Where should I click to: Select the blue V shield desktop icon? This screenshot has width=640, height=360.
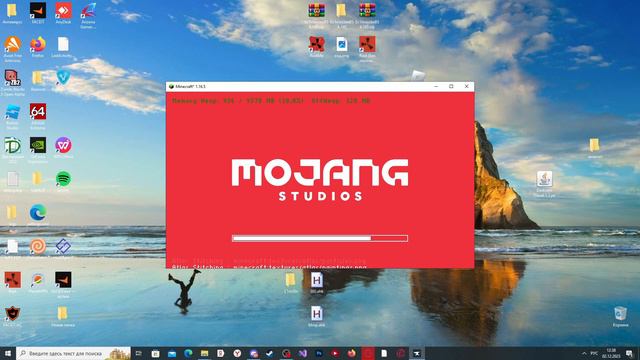(x=63, y=77)
